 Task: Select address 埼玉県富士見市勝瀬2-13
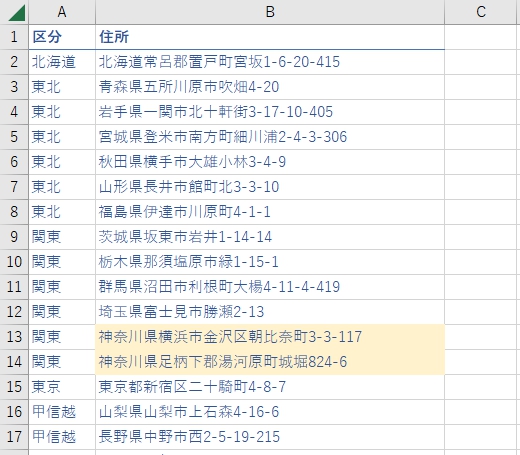point(270,312)
